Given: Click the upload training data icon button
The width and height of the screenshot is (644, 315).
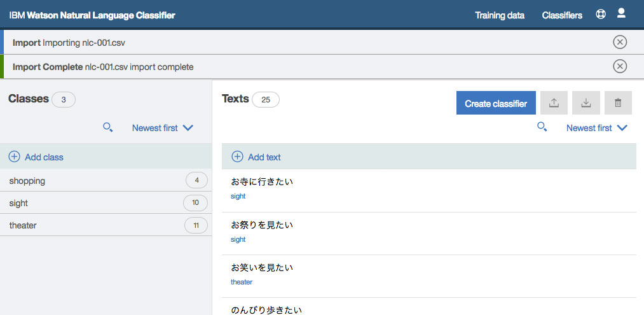Looking at the screenshot, I should coord(554,103).
